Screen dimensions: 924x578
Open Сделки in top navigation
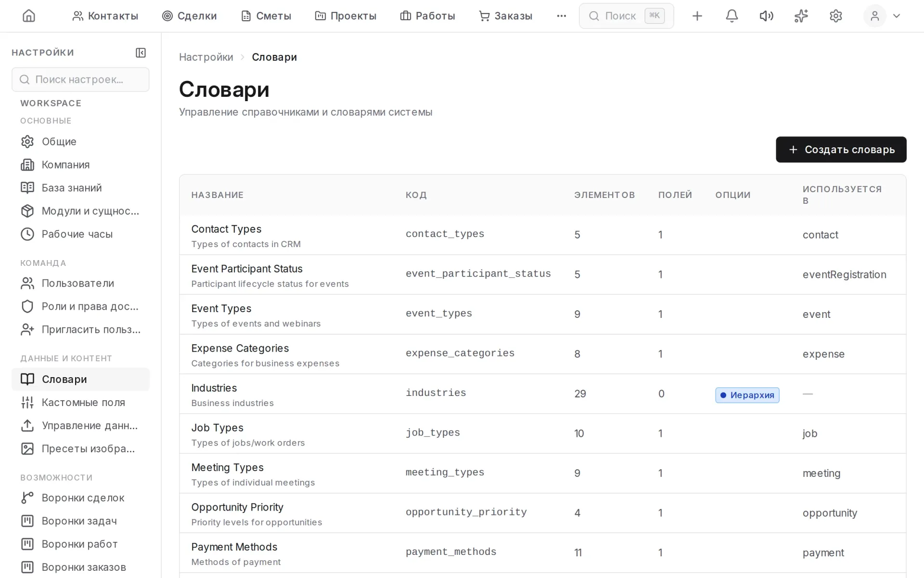point(189,16)
